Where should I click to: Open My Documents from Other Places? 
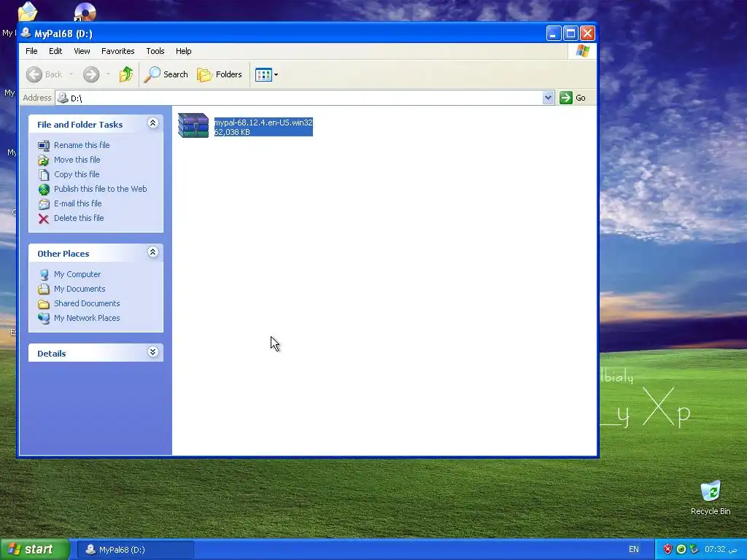coord(80,289)
